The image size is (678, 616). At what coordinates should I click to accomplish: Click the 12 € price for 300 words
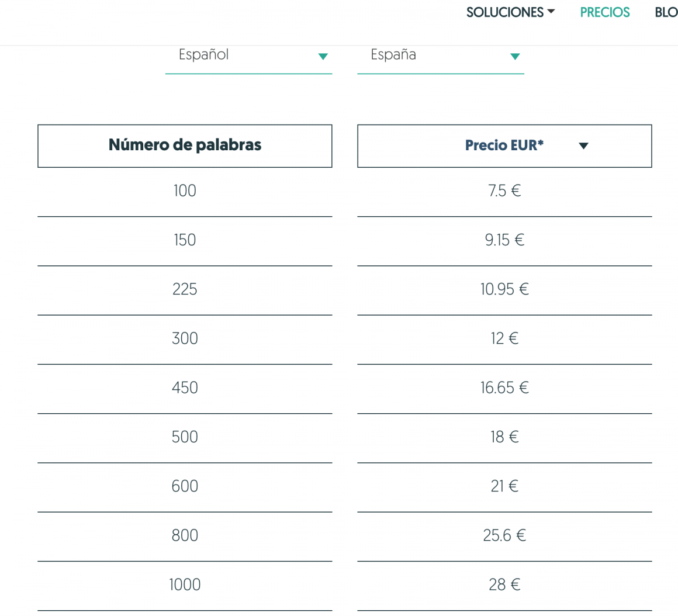504,338
